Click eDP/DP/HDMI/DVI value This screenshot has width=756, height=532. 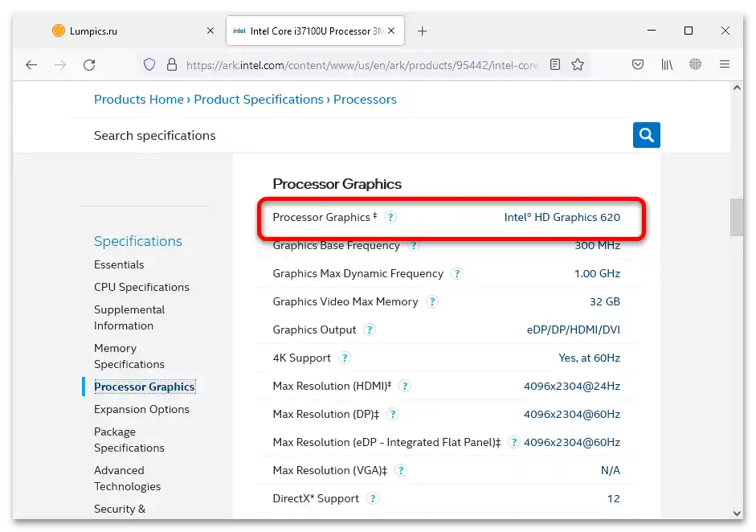click(574, 330)
